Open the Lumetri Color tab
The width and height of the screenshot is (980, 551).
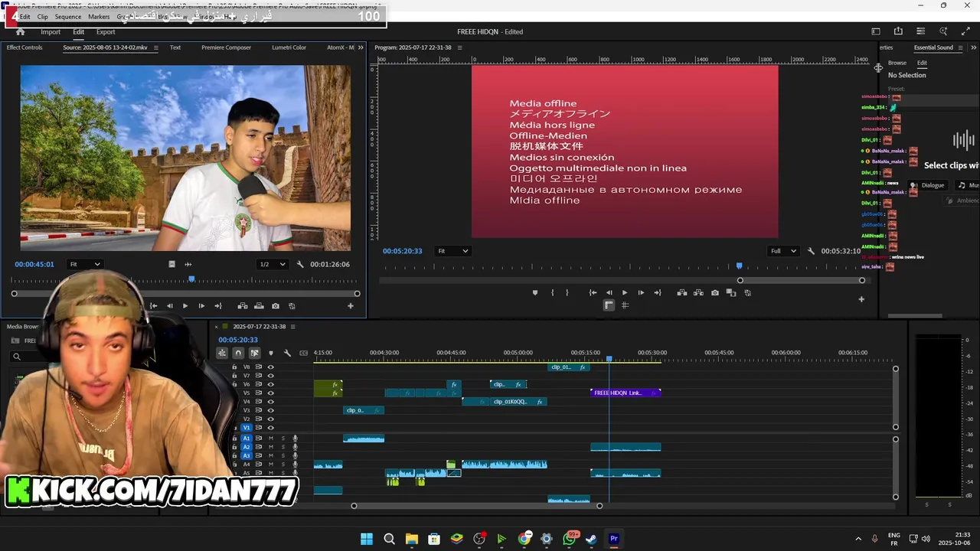289,47
